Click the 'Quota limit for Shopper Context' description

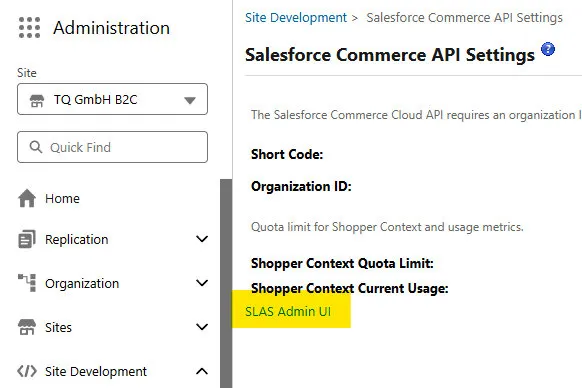pos(387,227)
